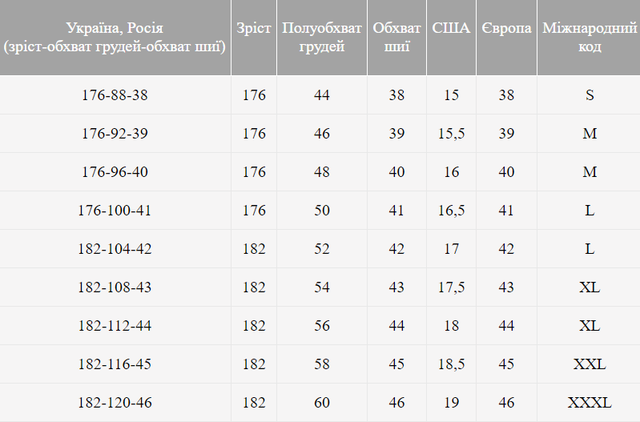Select the USA size '15,5' cell
The image size is (640, 422).
[x=451, y=133]
